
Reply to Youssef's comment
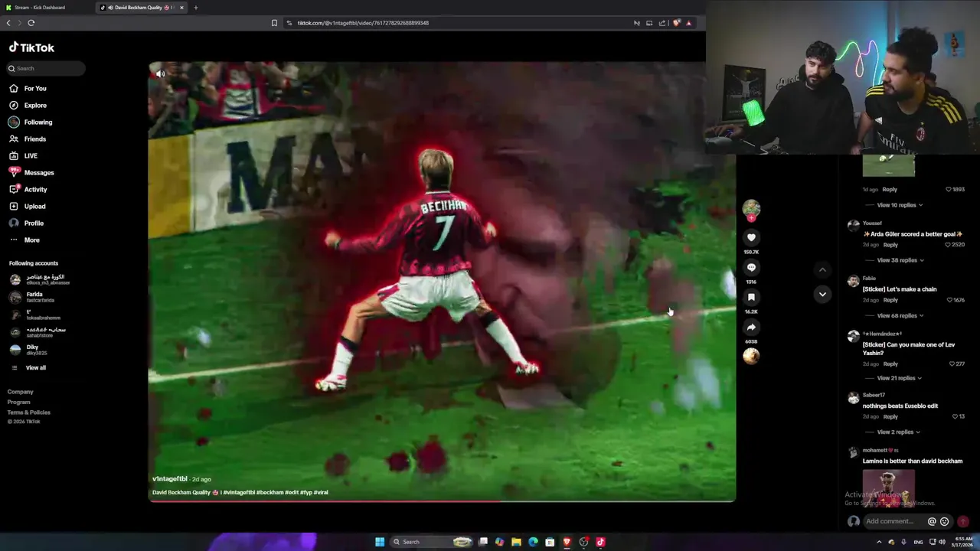tap(890, 245)
